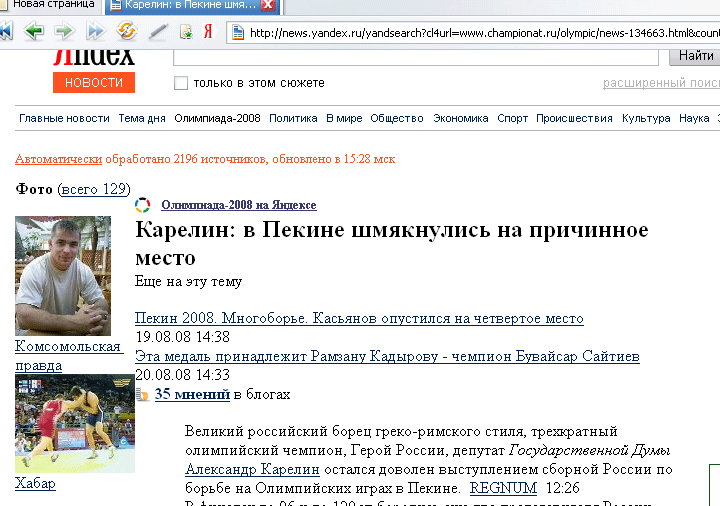Click the article headline Карелин: в Пекине
This screenshot has width=720, height=506.
click(392, 244)
